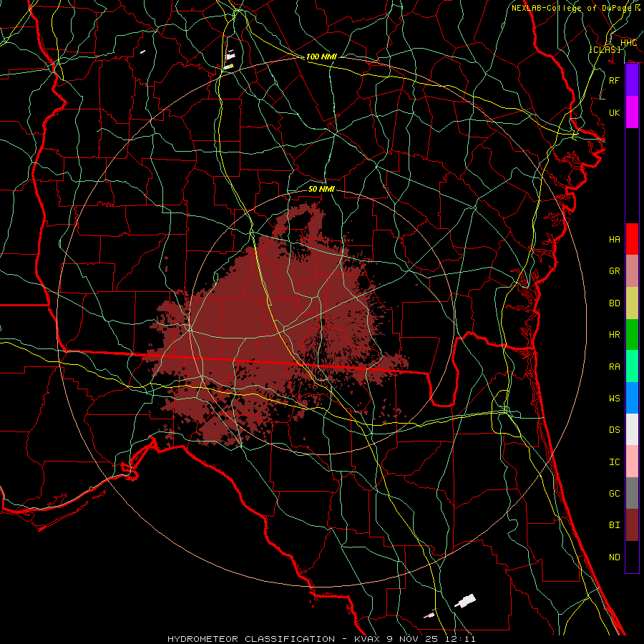The image size is (644, 644).
Task: Click the WS blue legend swatch
Action: pyautogui.click(x=632, y=398)
